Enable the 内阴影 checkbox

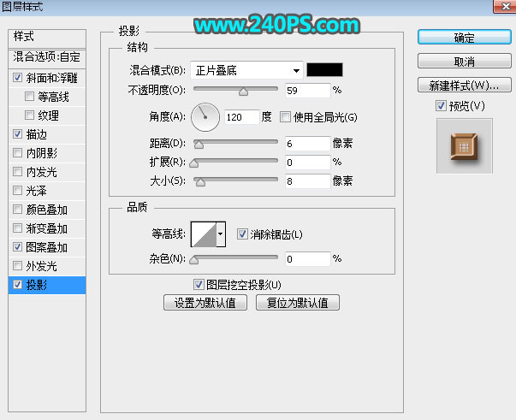tap(19, 153)
